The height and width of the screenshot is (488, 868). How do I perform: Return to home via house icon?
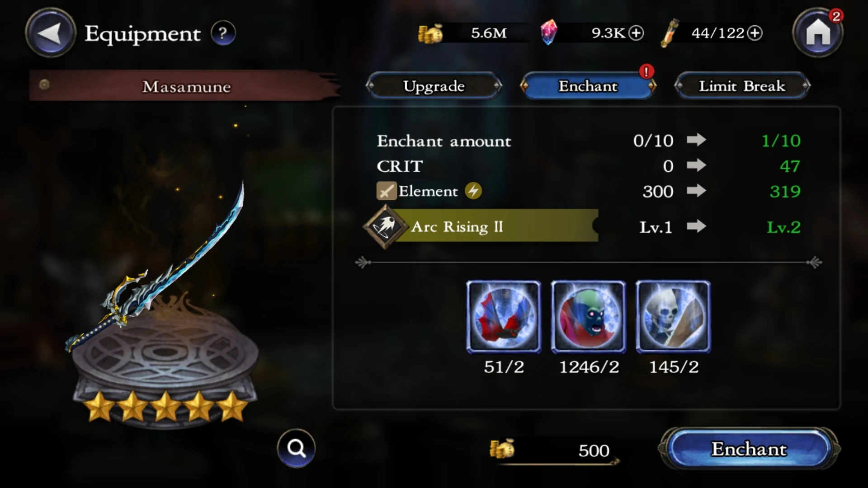(817, 32)
